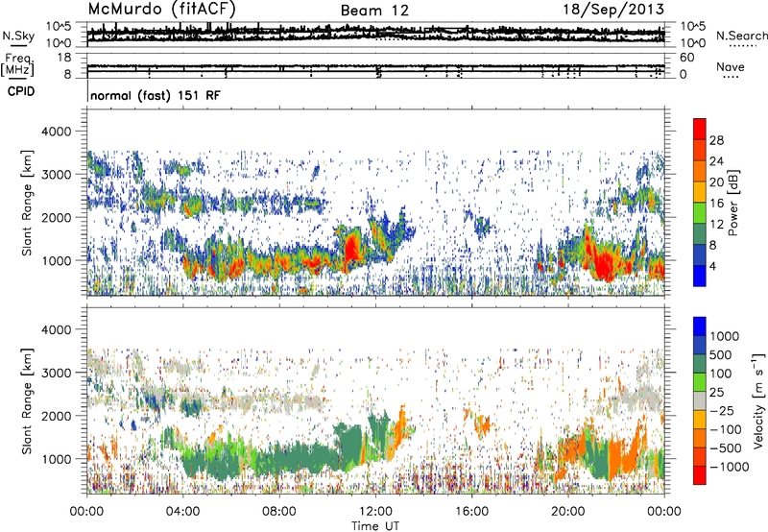This screenshot has width=768, height=532.
Task: Click the '100' velocity colorbar label
Action: (720, 374)
